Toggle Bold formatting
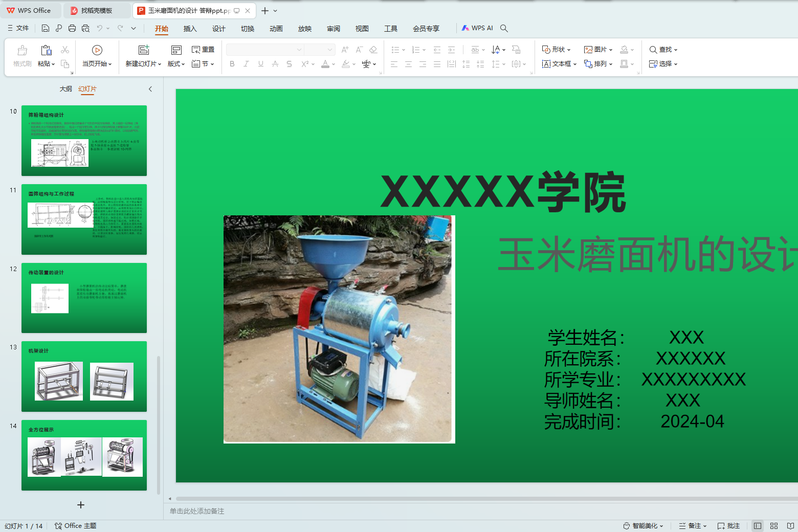The height and width of the screenshot is (532, 798). (x=232, y=64)
